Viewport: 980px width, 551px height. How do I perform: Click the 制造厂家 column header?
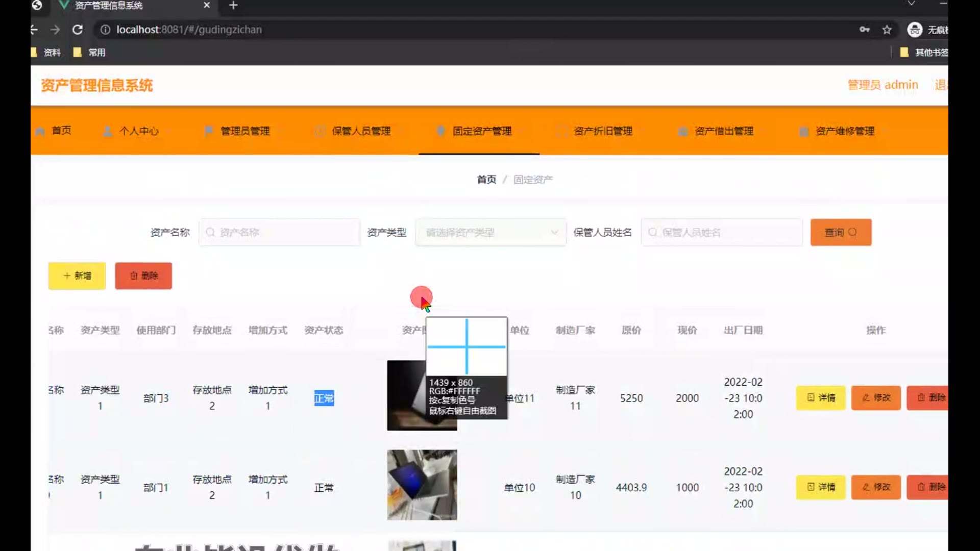pyautogui.click(x=576, y=331)
